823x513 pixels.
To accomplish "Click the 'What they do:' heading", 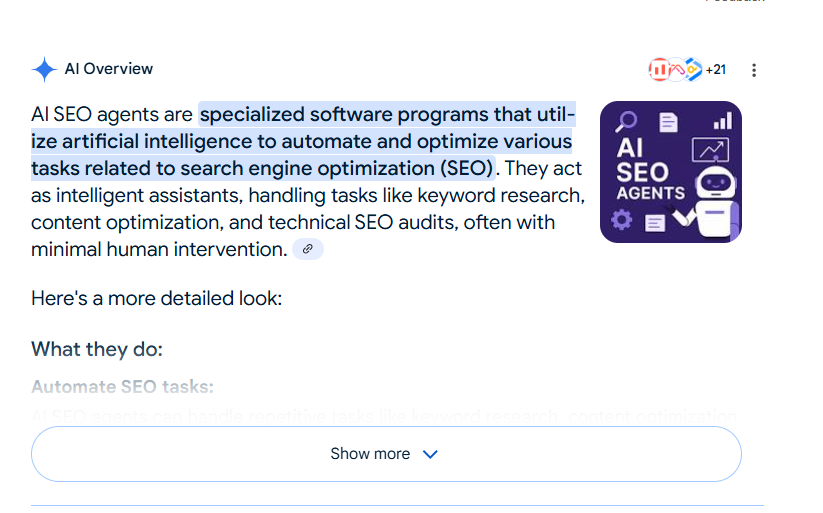I will click(96, 349).
